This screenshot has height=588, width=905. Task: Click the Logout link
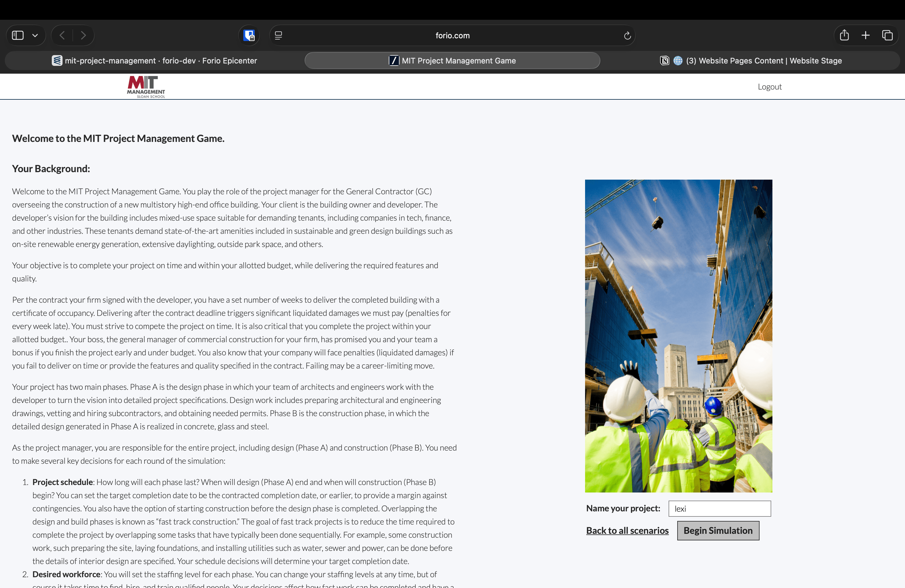click(769, 87)
